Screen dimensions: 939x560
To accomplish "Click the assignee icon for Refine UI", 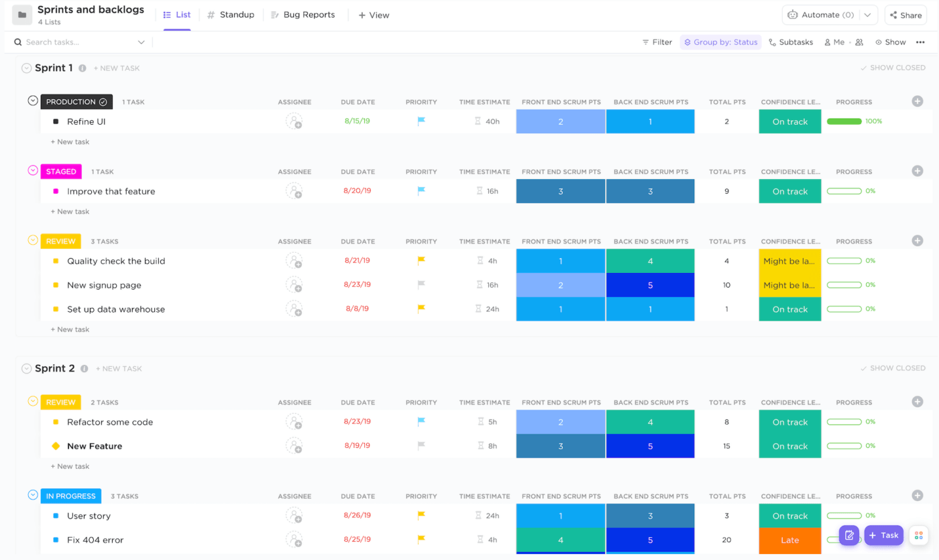I will point(294,121).
